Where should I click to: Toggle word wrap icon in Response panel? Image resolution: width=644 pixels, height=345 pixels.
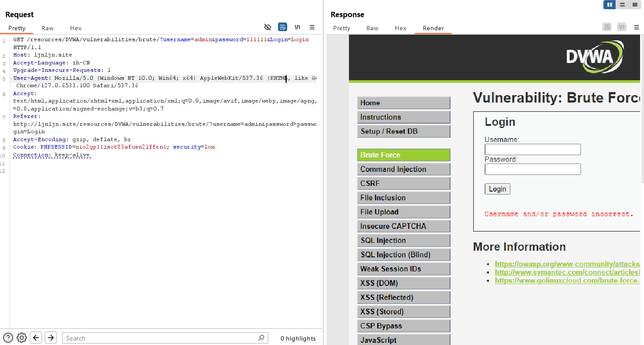coord(607,27)
